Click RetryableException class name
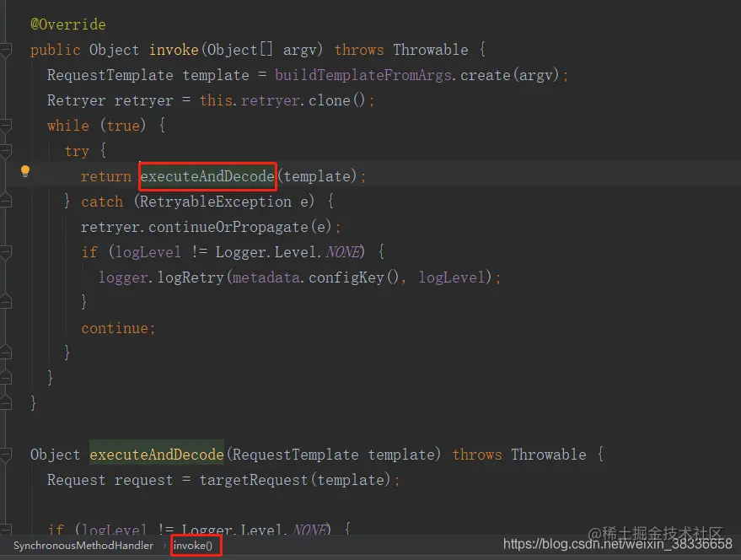This screenshot has width=741, height=560. coord(215,202)
